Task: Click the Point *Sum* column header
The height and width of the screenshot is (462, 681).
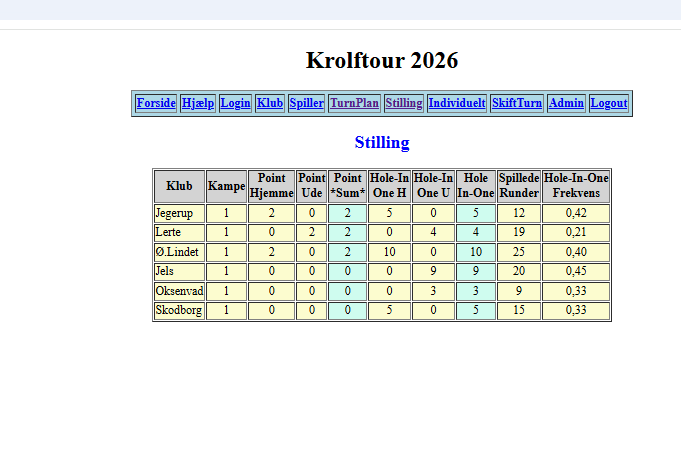Action: click(348, 186)
